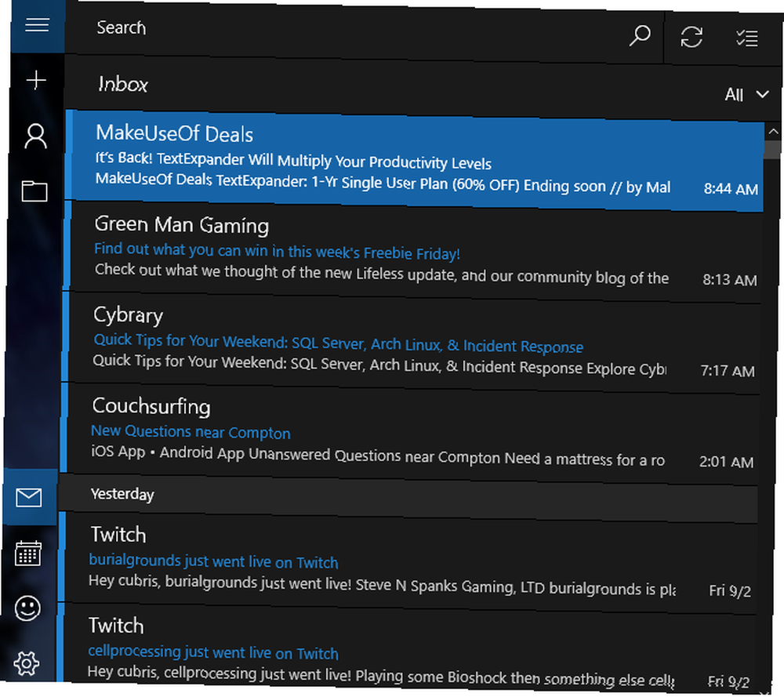Sync this view with refresh icon

pyautogui.click(x=691, y=37)
